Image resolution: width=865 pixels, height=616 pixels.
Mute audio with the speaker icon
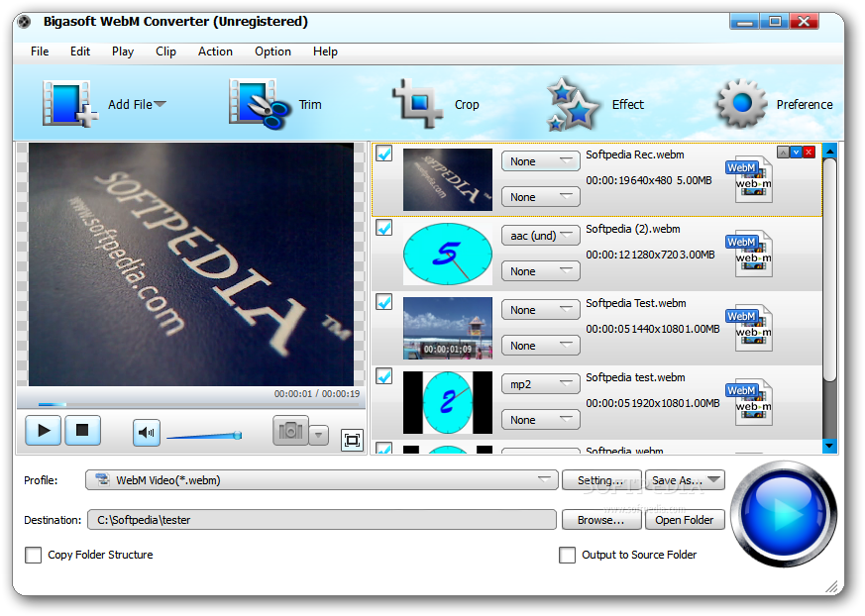point(147,433)
